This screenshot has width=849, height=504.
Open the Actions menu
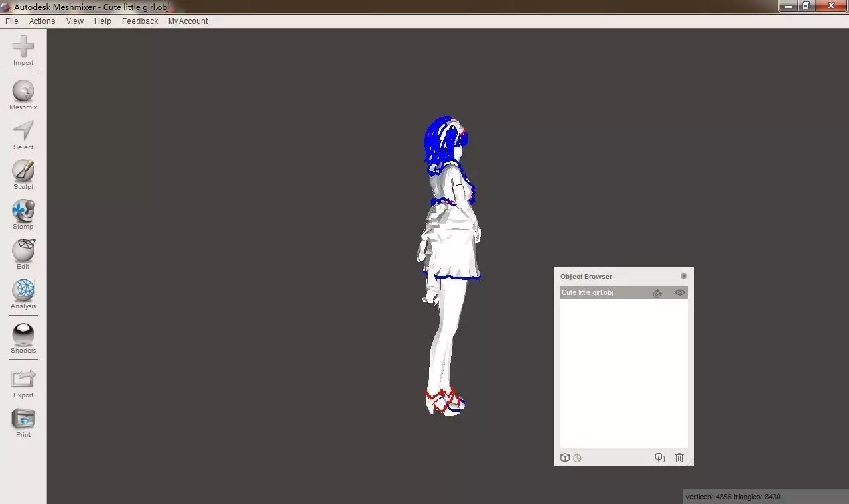click(42, 21)
